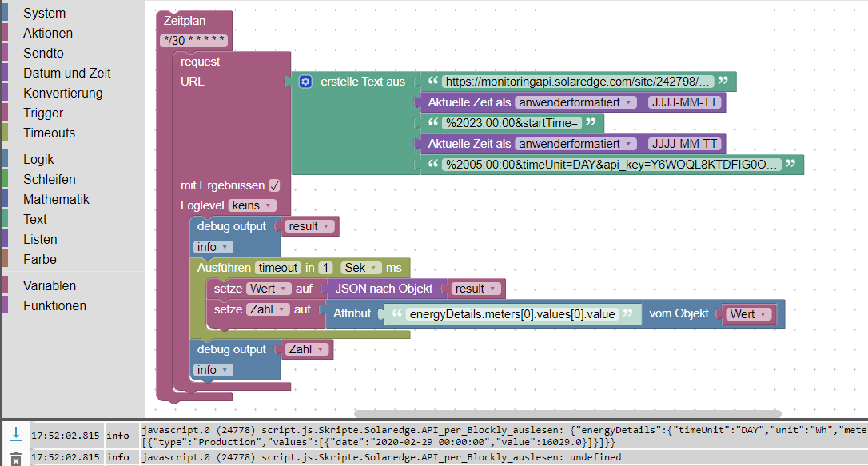
Task: Open result dropdown beside JSON nach Objekt
Action: pos(476,289)
